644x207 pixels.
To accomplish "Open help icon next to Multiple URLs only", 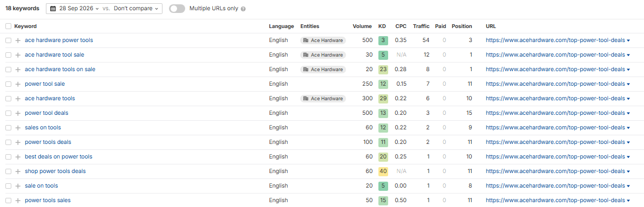I will click(x=243, y=9).
